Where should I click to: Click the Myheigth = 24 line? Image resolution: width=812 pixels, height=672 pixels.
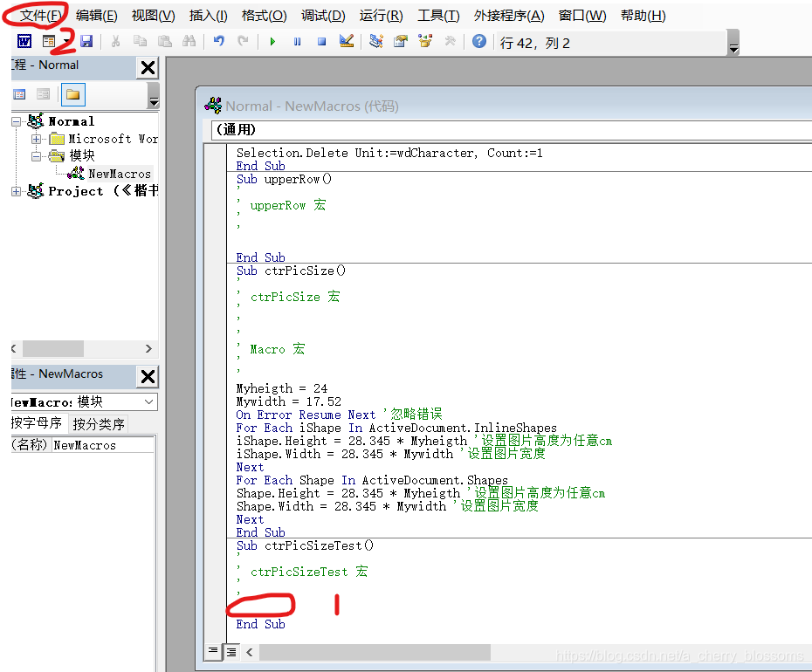pyautogui.click(x=282, y=388)
